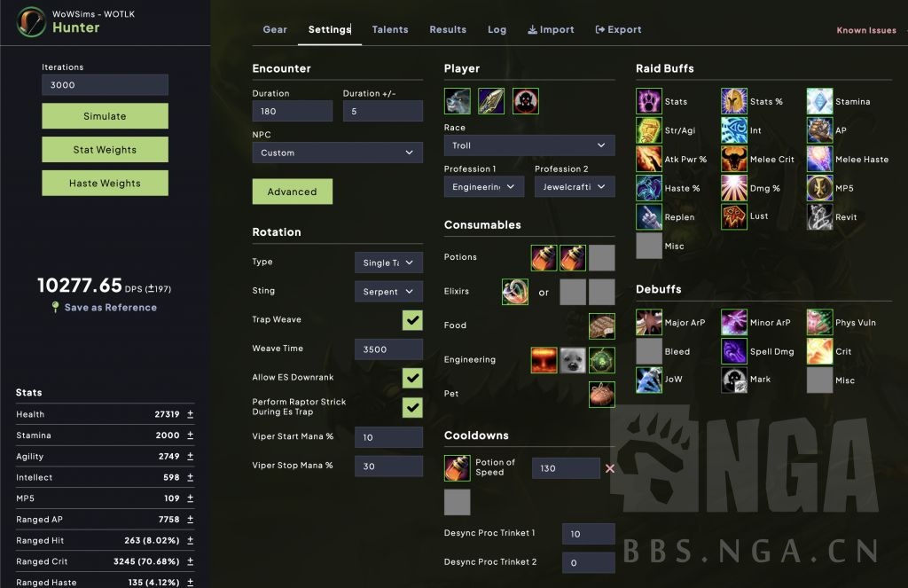Click the Mark debuff icon
908x588 pixels.
pyautogui.click(x=734, y=380)
